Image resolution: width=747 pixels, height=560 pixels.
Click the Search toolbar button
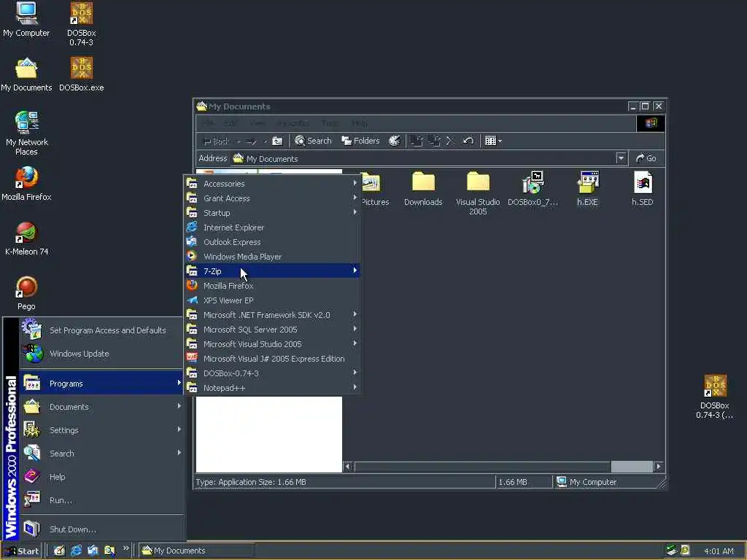313,141
